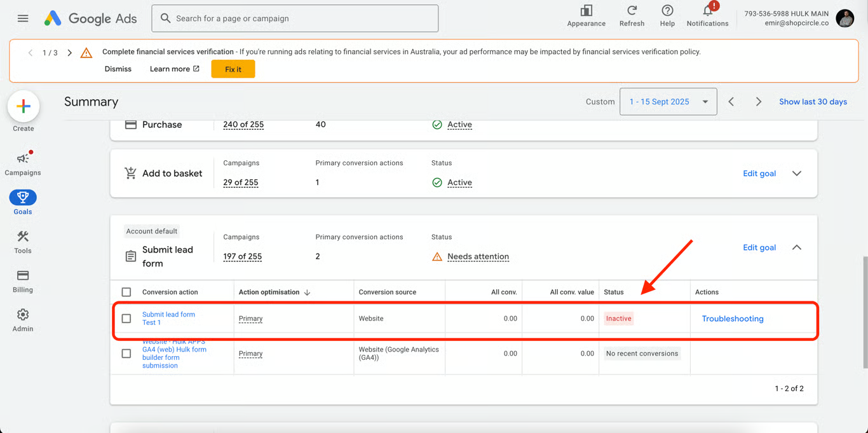Viewport: 868px width, 433px height.
Task: Click Active status for Add to basket
Action: click(459, 182)
